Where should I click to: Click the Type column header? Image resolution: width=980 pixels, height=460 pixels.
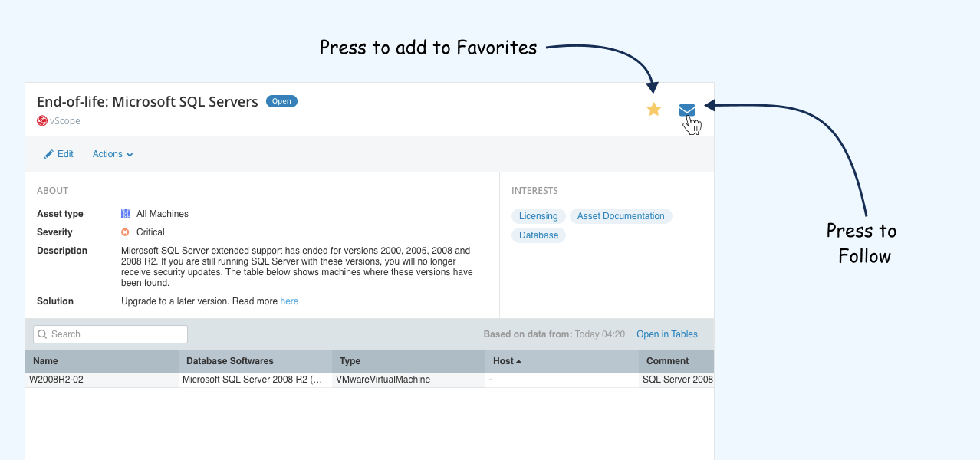(x=409, y=360)
